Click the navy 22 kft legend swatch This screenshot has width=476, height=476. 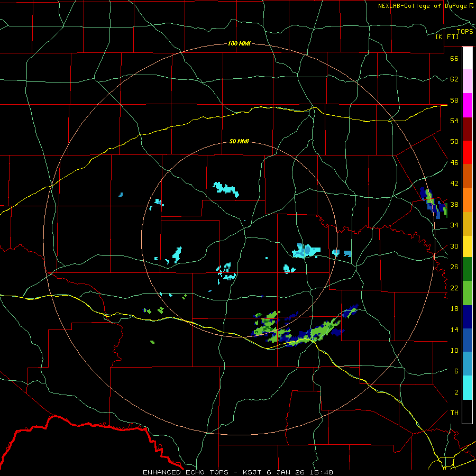coord(467,317)
